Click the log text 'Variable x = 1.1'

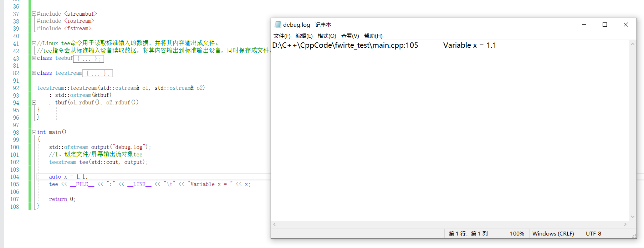[470, 45]
